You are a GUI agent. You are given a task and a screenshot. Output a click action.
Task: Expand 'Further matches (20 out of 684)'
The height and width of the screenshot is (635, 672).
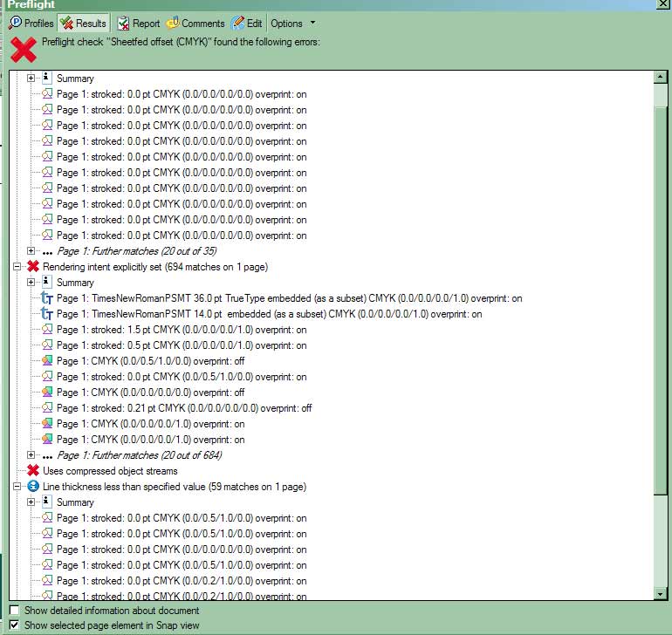(x=31, y=454)
